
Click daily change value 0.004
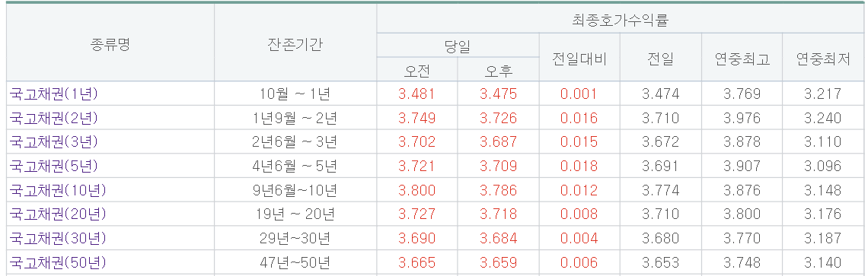click(x=579, y=238)
